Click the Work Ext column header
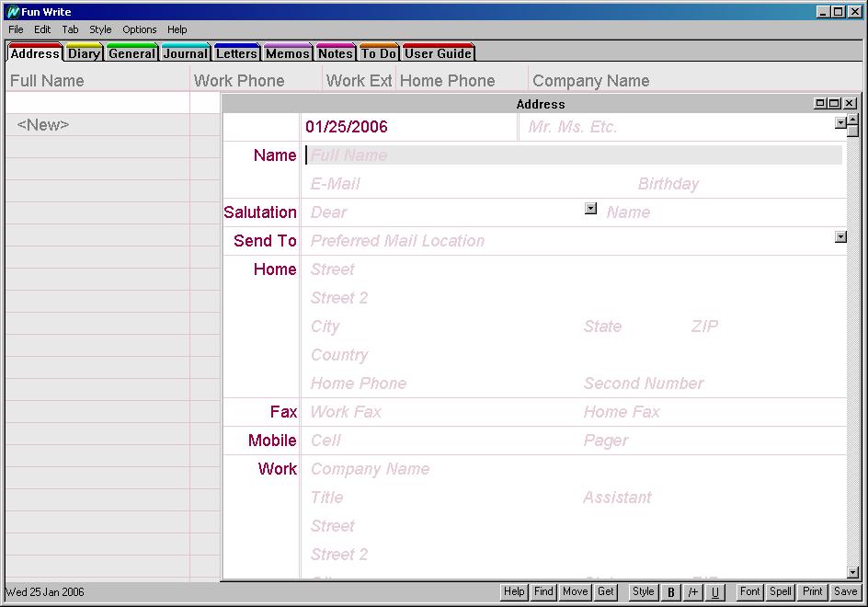The height and width of the screenshot is (607, 868). click(359, 81)
